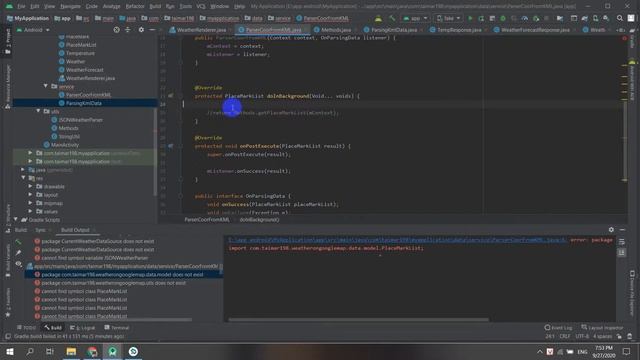The height and width of the screenshot is (360, 640).
Task: Expand the drawable folder
Action: 31,186
